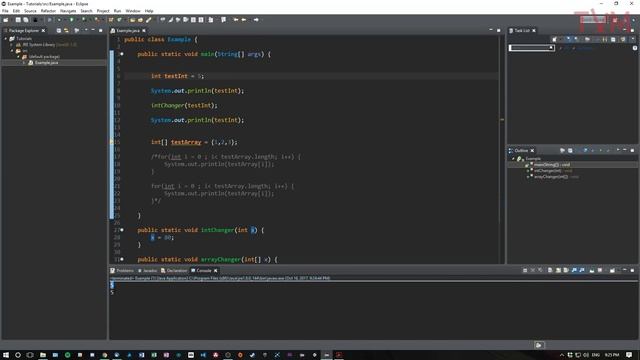Select the Task List tab
The height and width of the screenshot is (360, 640).
coord(522,31)
